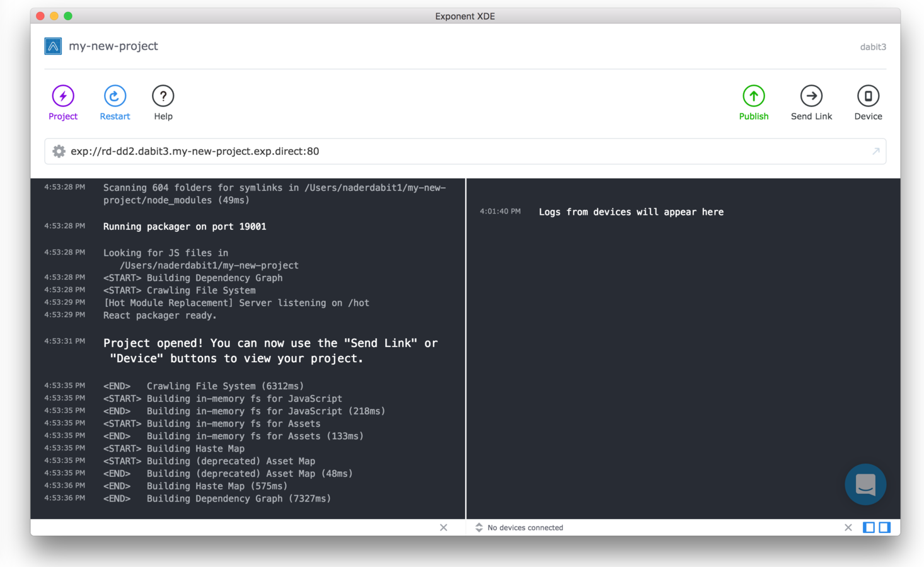Open the Project menu lightning icon
This screenshot has height=567, width=924.
coord(63,96)
